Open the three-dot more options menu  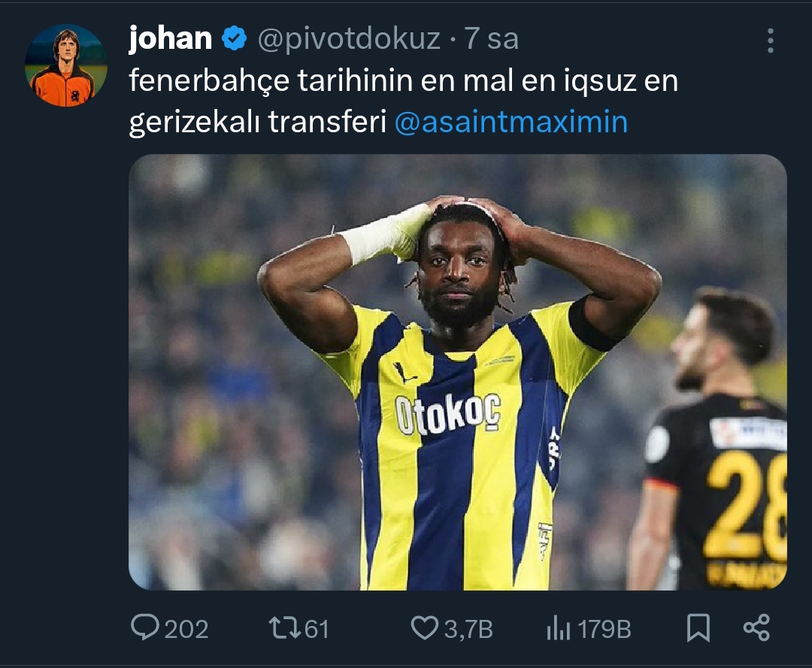(770, 41)
